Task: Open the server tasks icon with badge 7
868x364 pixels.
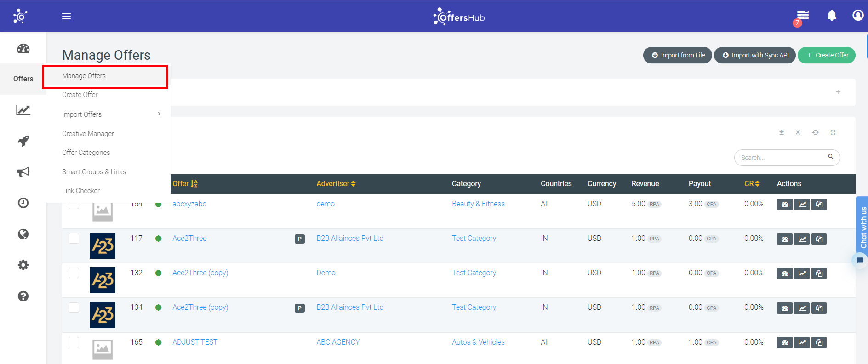Action: click(x=802, y=17)
